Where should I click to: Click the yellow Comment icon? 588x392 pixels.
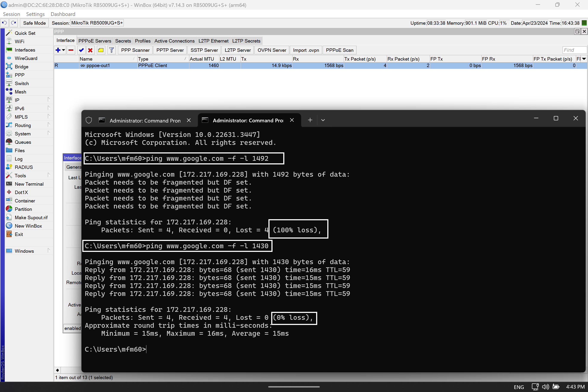pyautogui.click(x=101, y=50)
